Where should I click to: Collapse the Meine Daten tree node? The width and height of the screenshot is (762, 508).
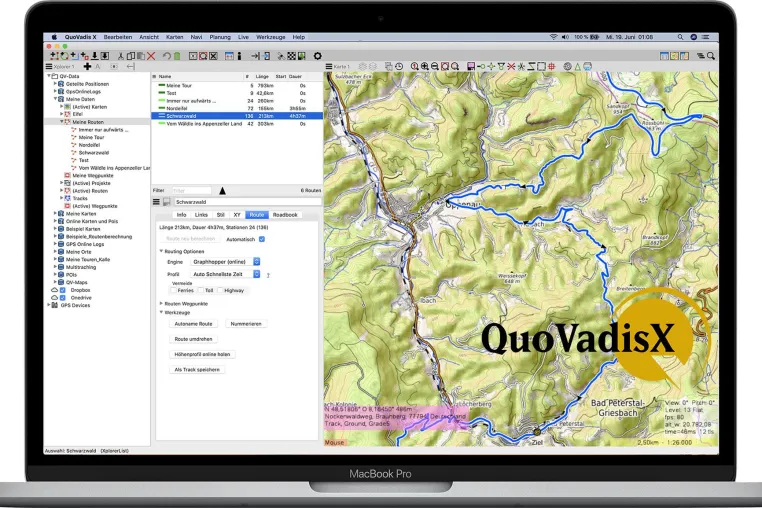click(x=55, y=99)
